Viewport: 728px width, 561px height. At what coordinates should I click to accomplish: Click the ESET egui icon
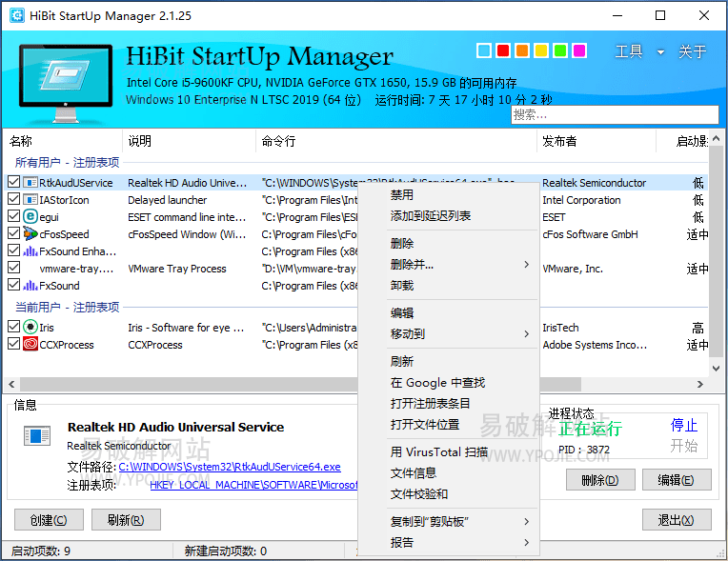coord(30,217)
